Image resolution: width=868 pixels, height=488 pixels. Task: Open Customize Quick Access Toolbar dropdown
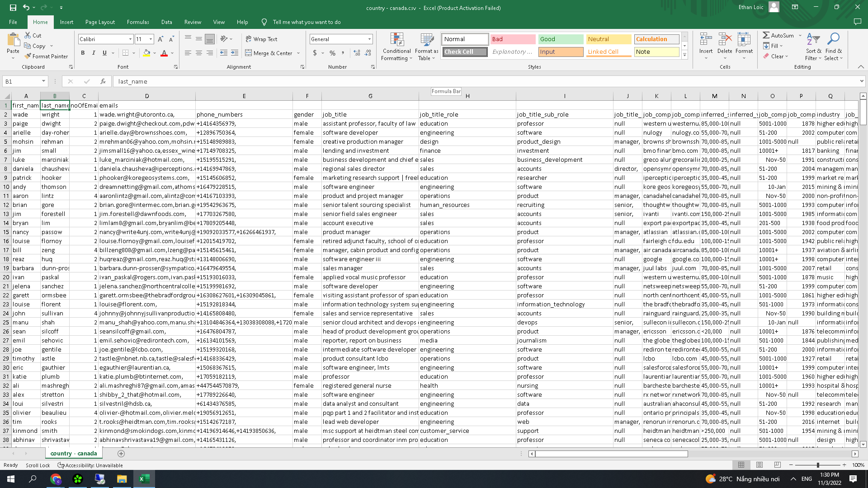coord(61,7)
